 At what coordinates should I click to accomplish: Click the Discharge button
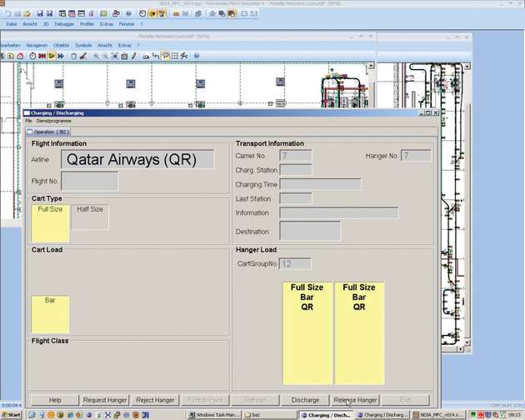(305, 400)
